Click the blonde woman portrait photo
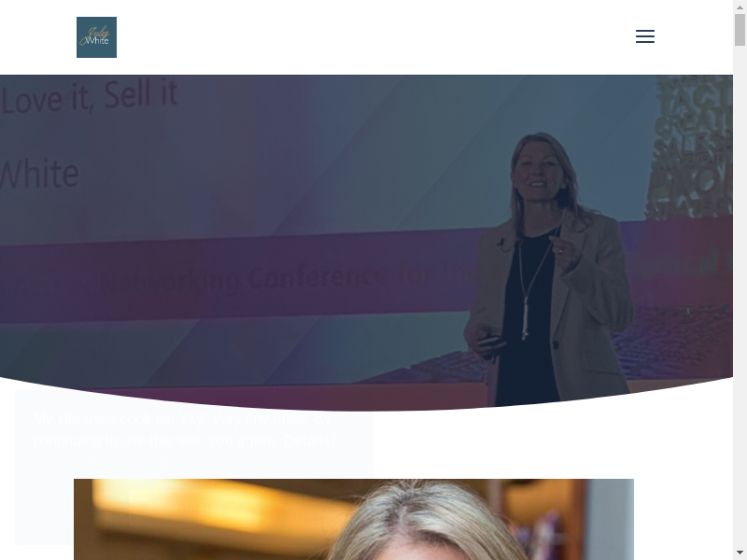The image size is (747, 560). 354,520
